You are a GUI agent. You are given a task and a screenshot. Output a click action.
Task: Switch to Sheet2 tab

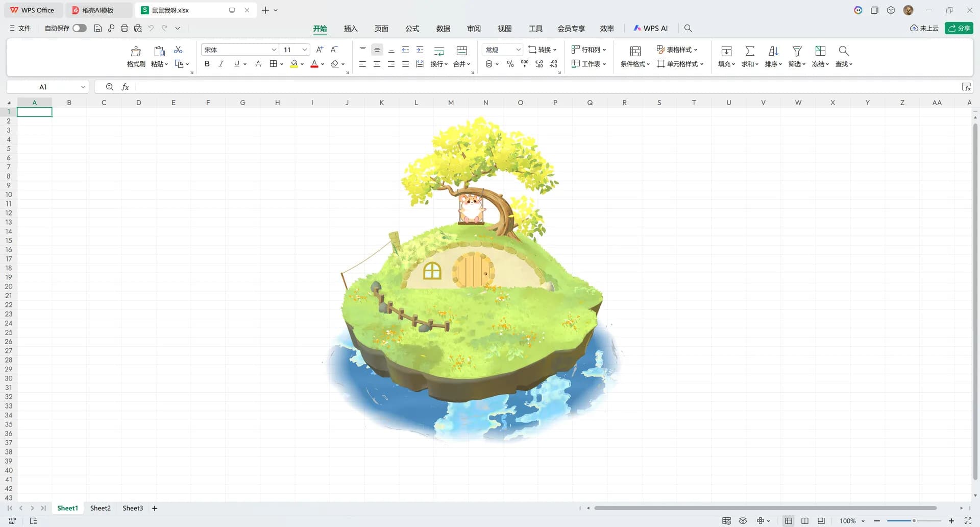click(x=100, y=508)
